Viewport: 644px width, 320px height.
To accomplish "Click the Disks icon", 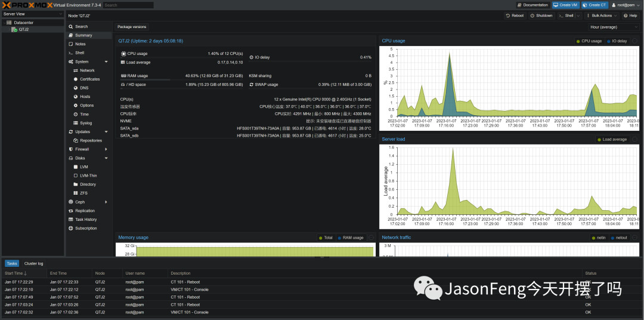I will [70, 158].
